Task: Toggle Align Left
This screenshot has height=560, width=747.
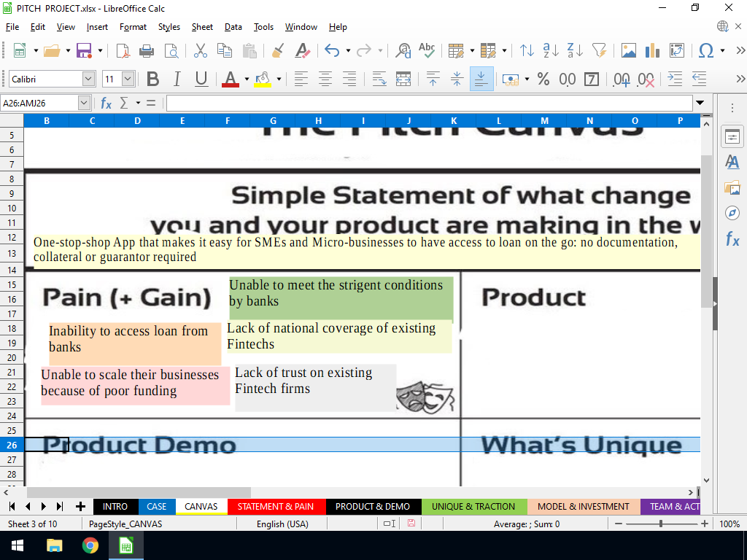Action: [x=301, y=79]
